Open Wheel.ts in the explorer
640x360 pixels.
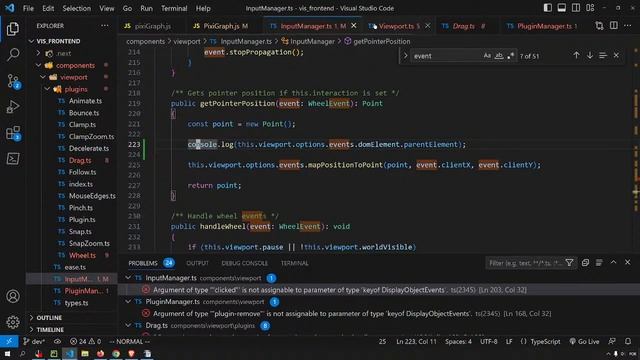pos(82,256)
